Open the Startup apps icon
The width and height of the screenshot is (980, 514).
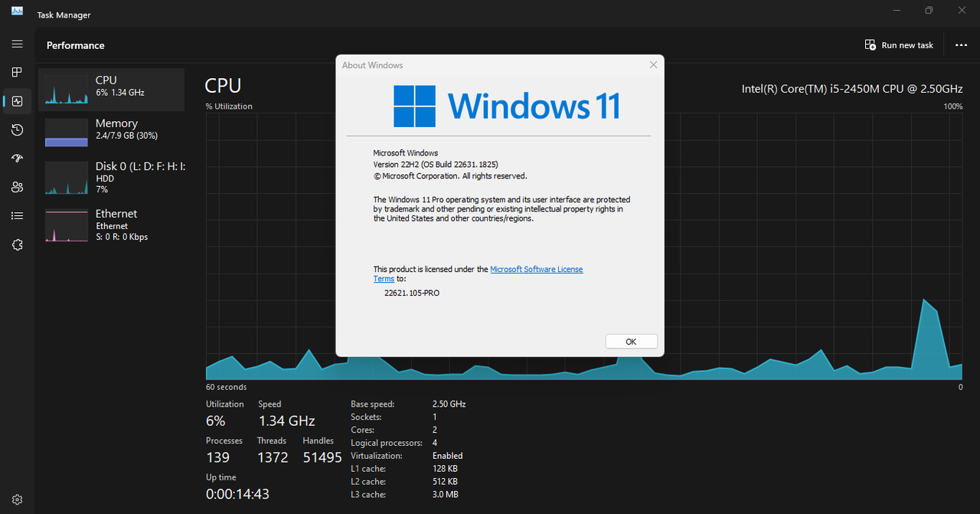17,159
